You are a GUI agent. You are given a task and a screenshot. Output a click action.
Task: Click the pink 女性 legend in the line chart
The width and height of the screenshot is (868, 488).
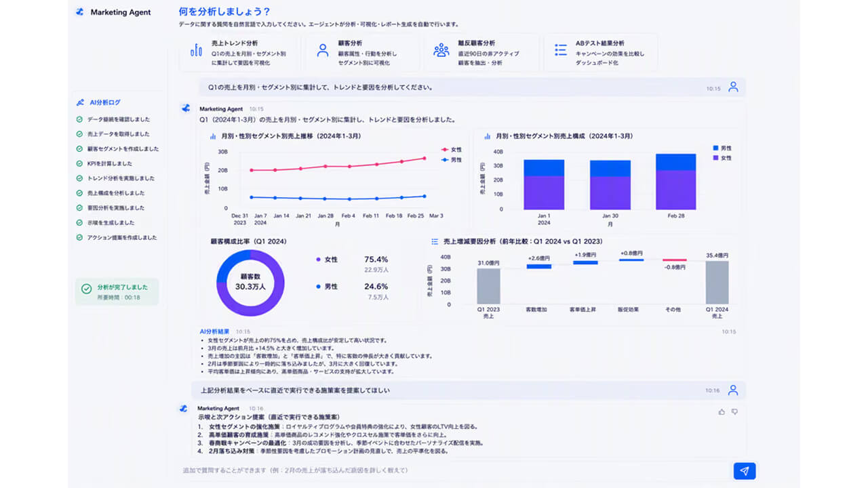tap(452, 149)
